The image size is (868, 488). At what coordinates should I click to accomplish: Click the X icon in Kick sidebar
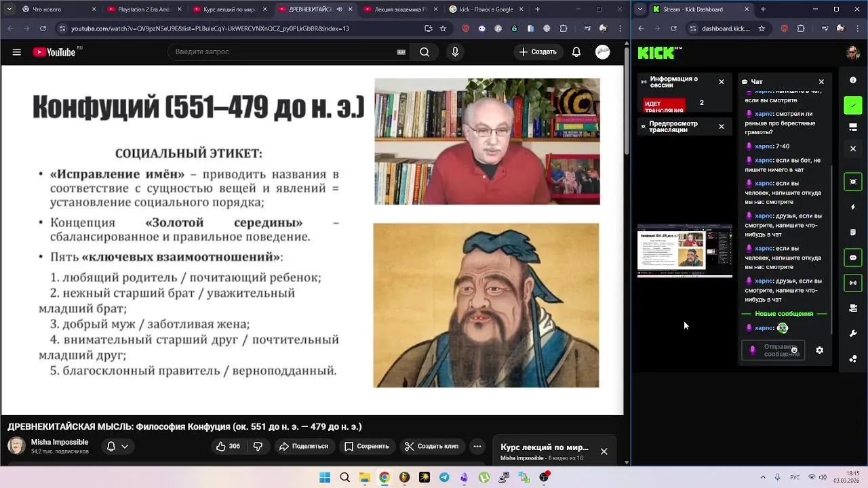point(853,148)
